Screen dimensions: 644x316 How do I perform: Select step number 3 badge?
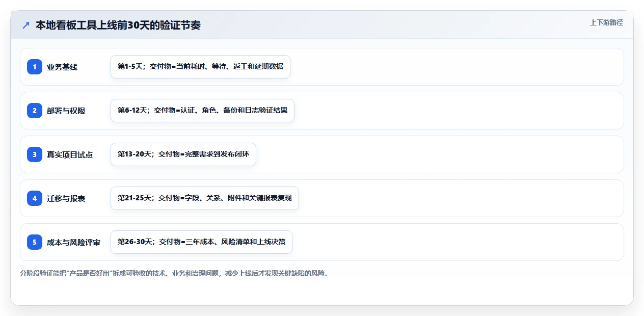click(x=35, y=154)
